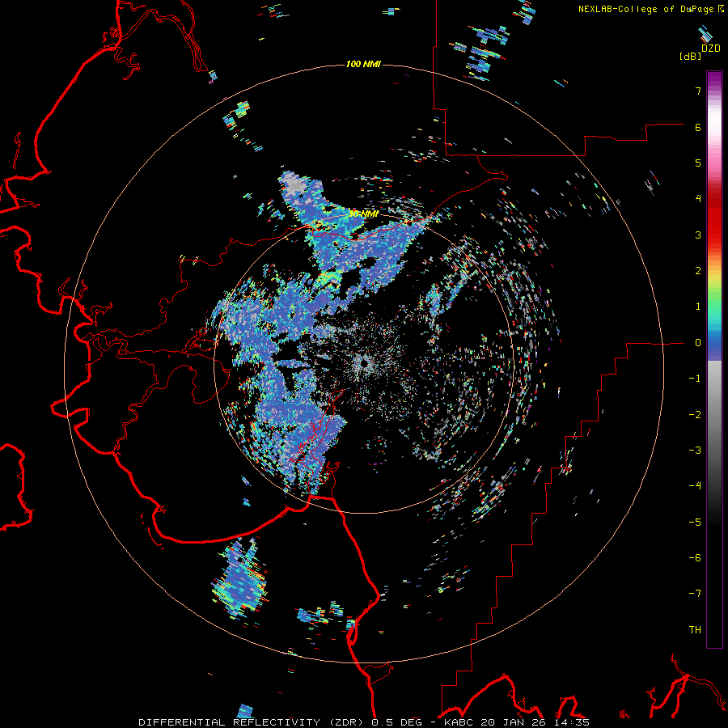Click the -4 tick on the color scale
The image size is (728, 728).
695,486
